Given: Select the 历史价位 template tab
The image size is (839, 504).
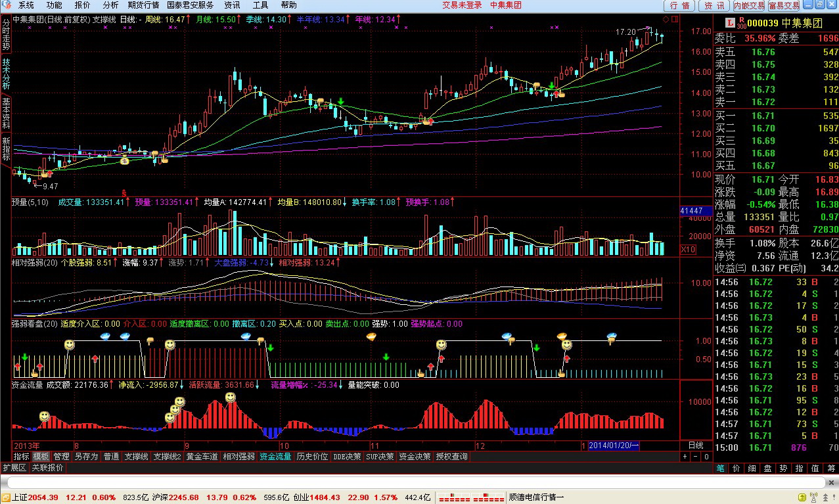Looking at the screenshot, I should [312, 456].
